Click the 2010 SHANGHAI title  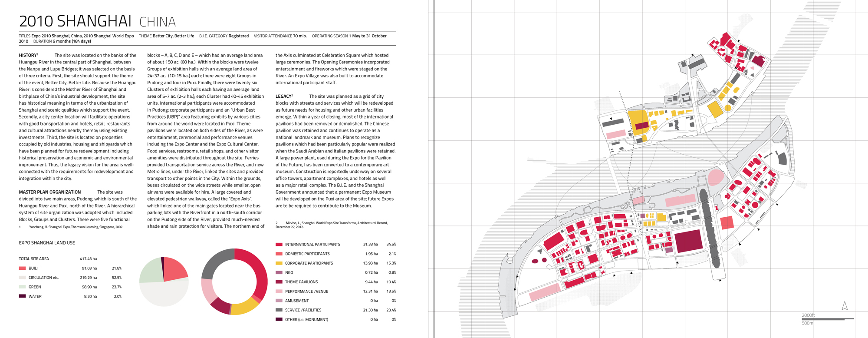75,21
